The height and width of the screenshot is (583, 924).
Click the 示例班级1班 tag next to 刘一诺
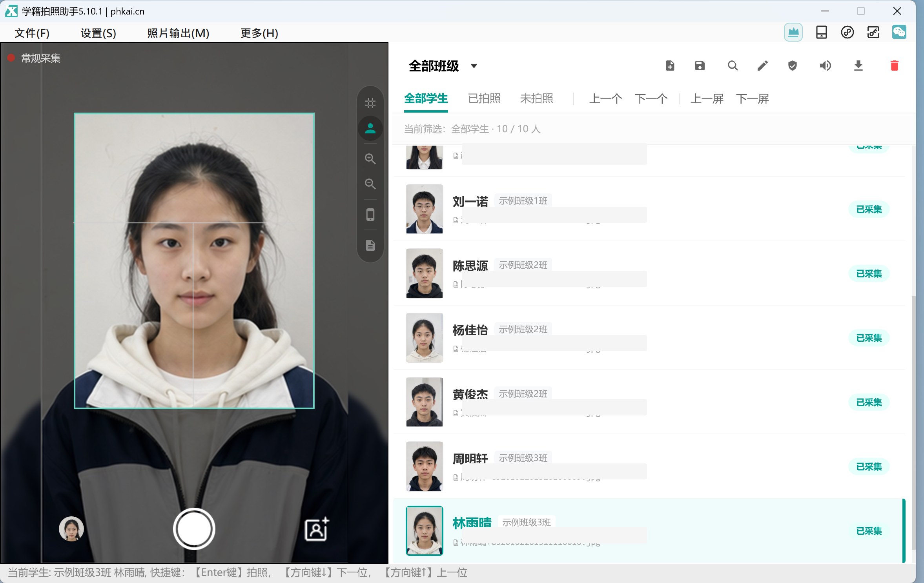523,201
